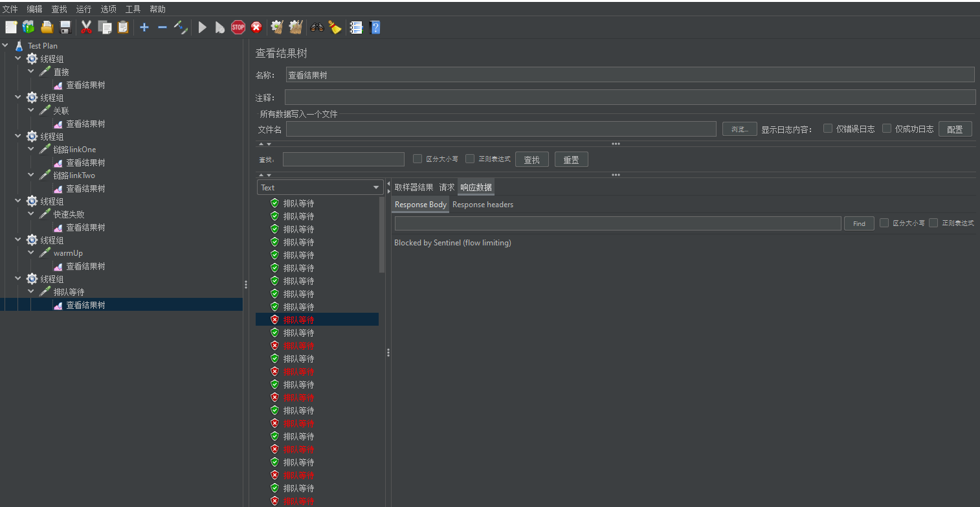This screenshot has height=507, width=980.
Task: Click the binoculars Search icon
Action: click(x=317, y=27)
